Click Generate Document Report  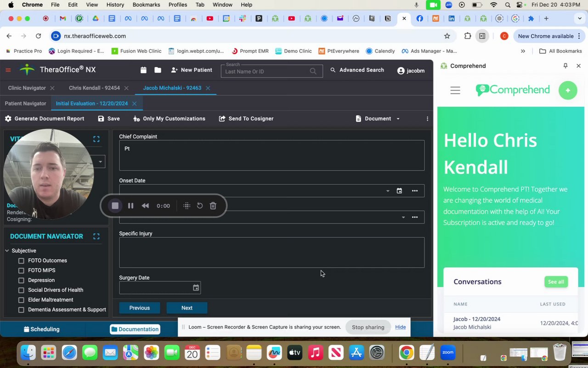[45, 119]
